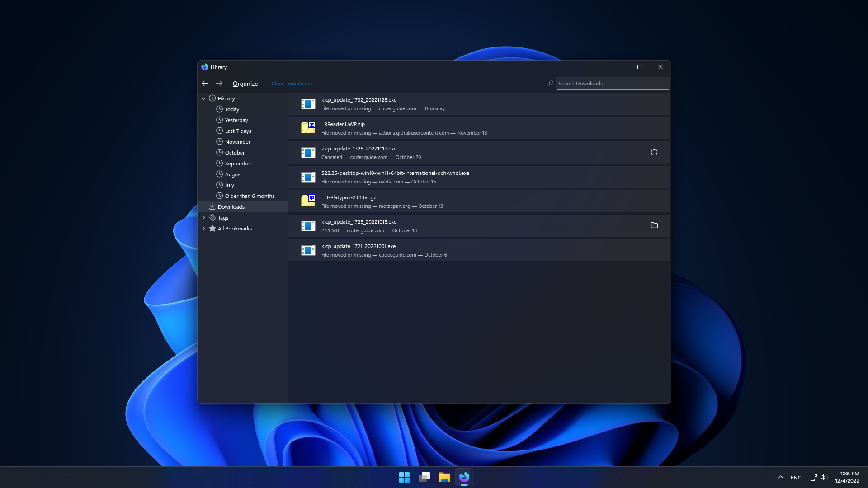Open the Windows Start menu
The image size is (868, 488).
[x=404, y=477]
